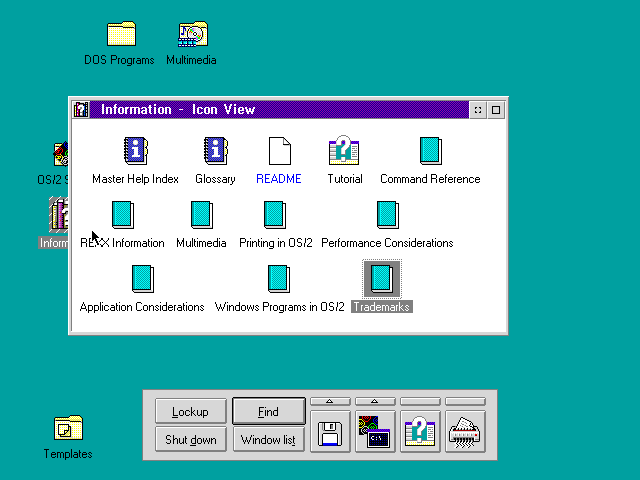The width and height of the screenshot is (640, 480).
Task: Click the Command Reference label text
Action: (430, 179)
